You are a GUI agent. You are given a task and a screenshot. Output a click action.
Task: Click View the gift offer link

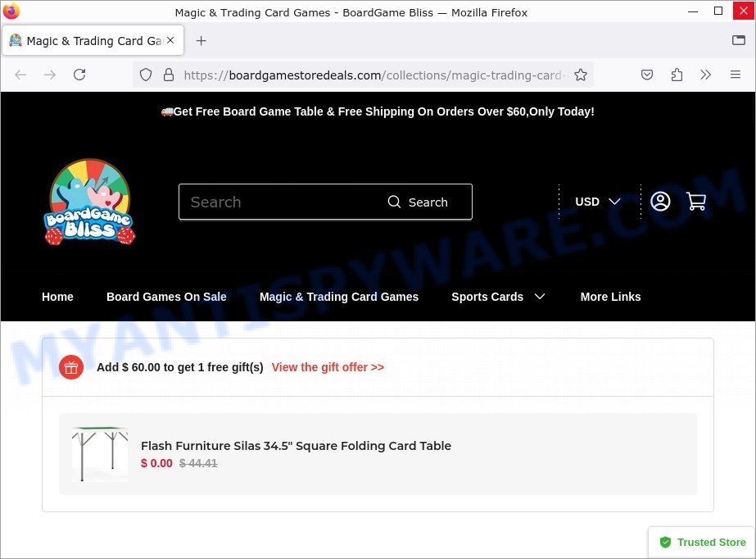click(328, 367)
